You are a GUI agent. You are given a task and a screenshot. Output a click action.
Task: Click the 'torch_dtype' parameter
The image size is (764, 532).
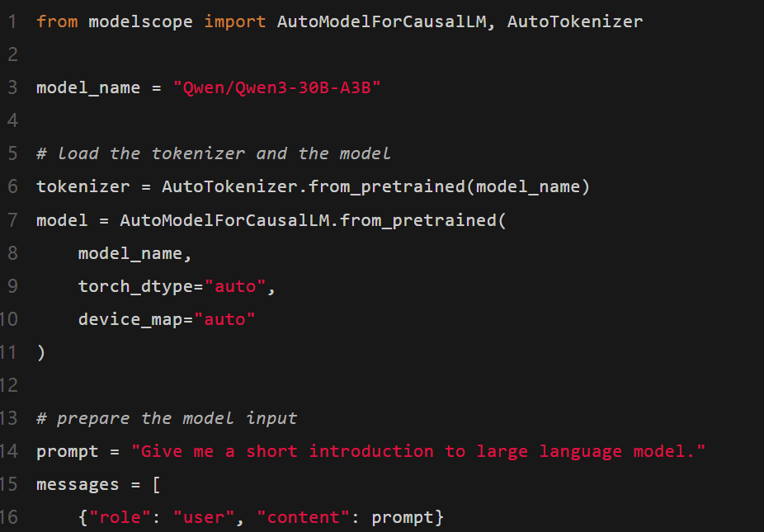point(135,286)
